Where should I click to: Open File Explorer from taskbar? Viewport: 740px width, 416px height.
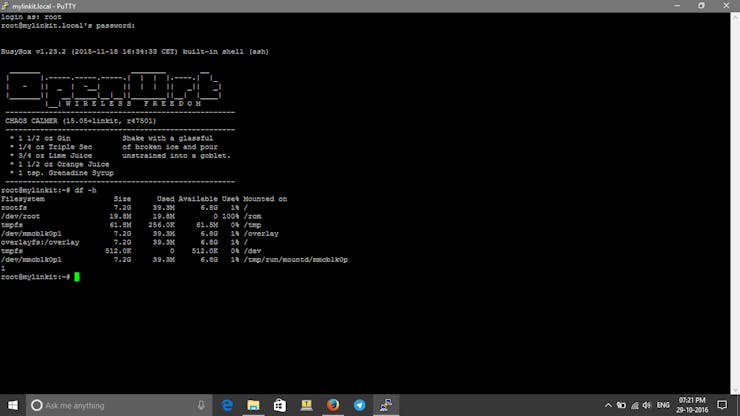[253, 405]
